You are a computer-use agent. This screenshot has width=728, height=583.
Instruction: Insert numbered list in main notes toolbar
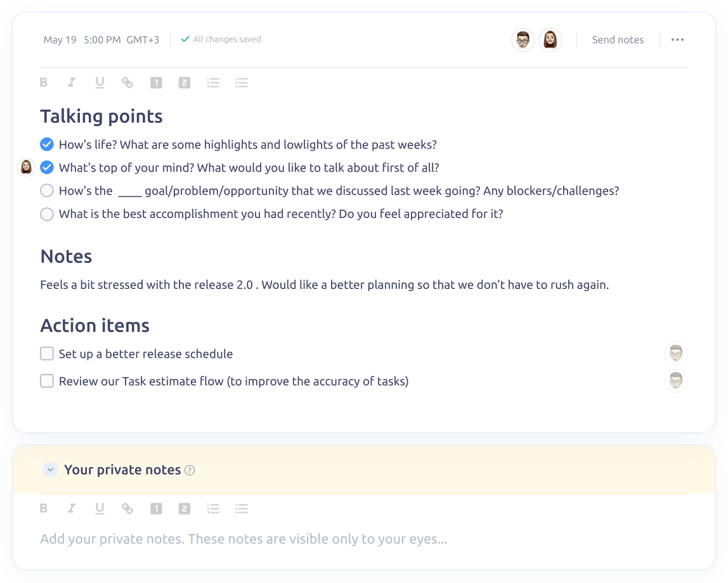pyautogui.click(x=213, y=83)
